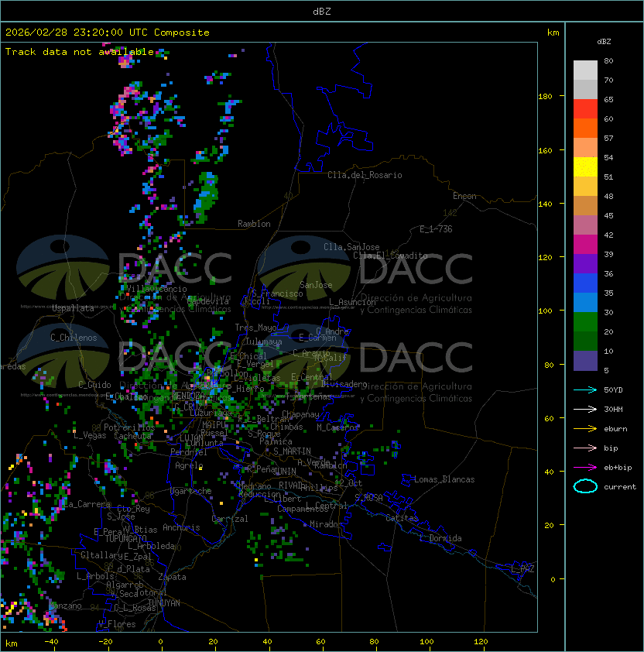The image size is (644, 652).
Task: Click the 'La_Carrera' place label
Action: pyautogui.click(x=87, y=504)
